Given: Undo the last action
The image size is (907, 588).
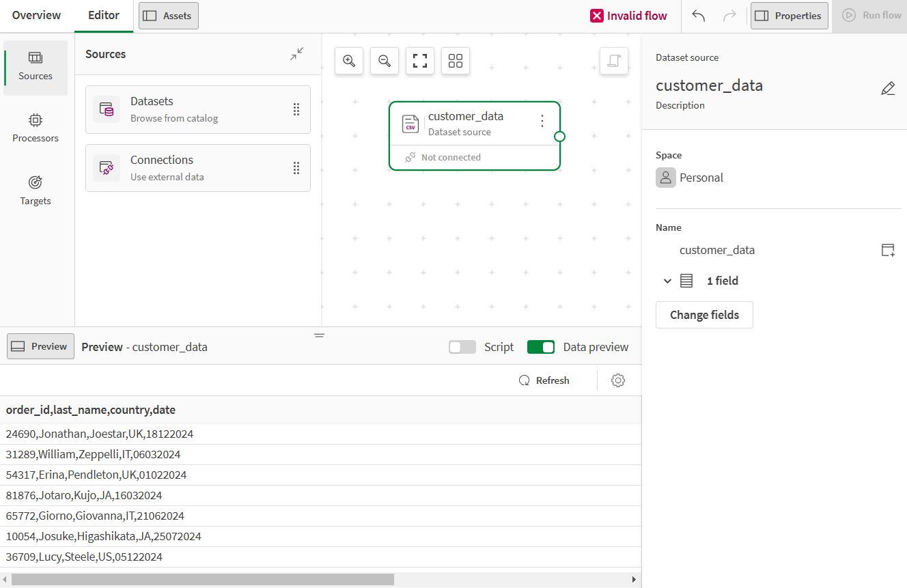Looking at the screenshot, I should (x=698, y=16).
